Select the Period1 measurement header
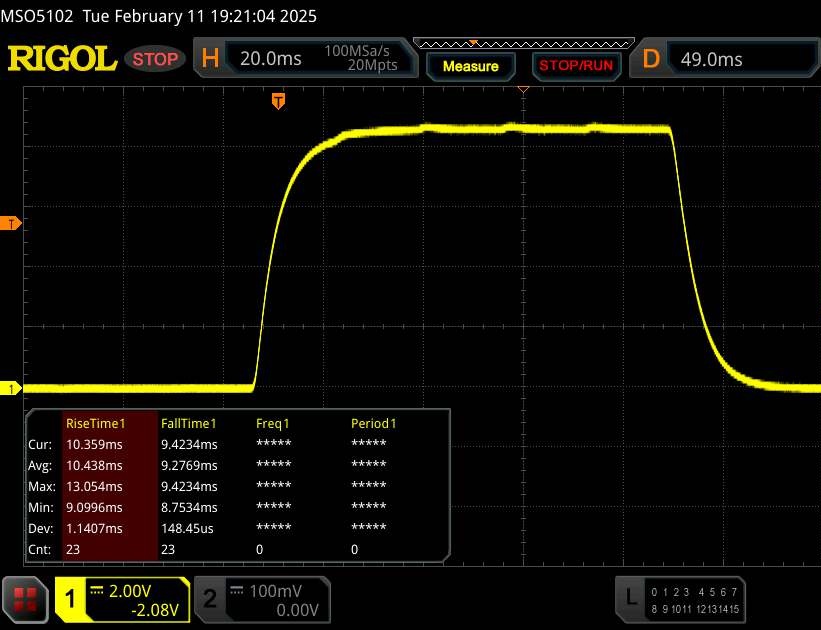Viewport: 821px width, 630px height. click(x=373, y=423)
